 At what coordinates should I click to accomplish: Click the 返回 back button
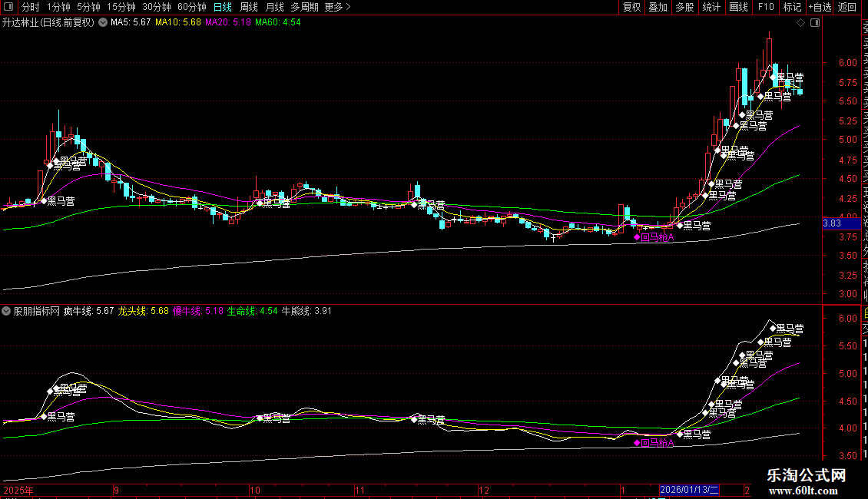coord(847,8)
